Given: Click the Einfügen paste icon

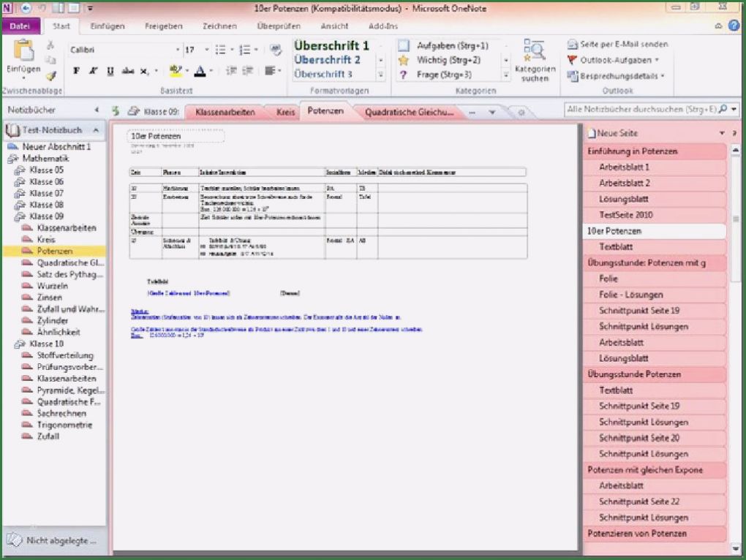Looking at the screenshot, I should [23, 53].
